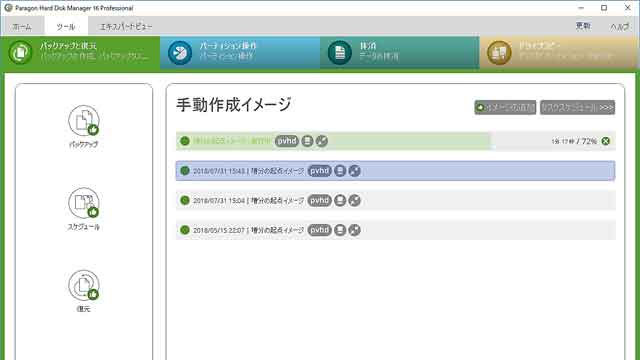Select the 2018/07/31 15:43 image row

coord(396,171)
